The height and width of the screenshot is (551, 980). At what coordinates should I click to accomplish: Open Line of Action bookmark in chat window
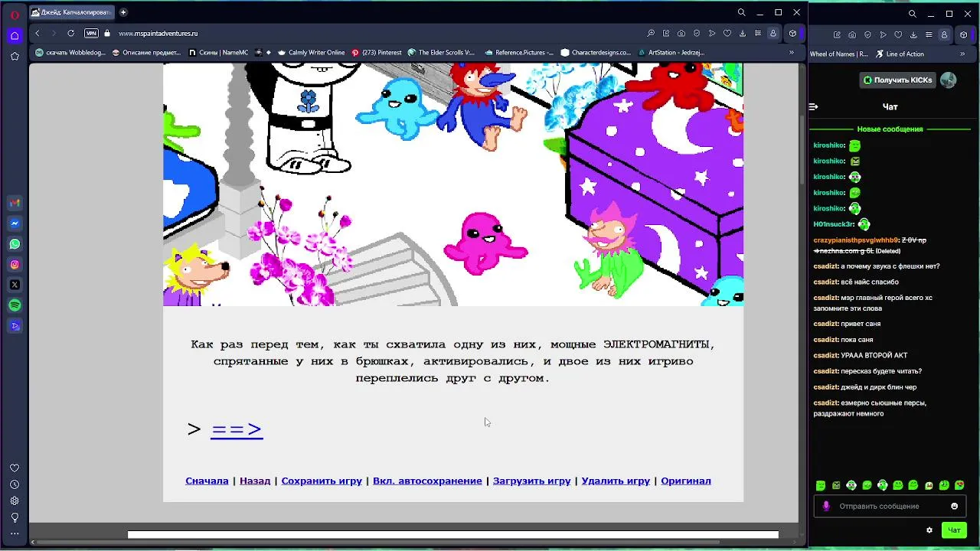click(900, 54)
